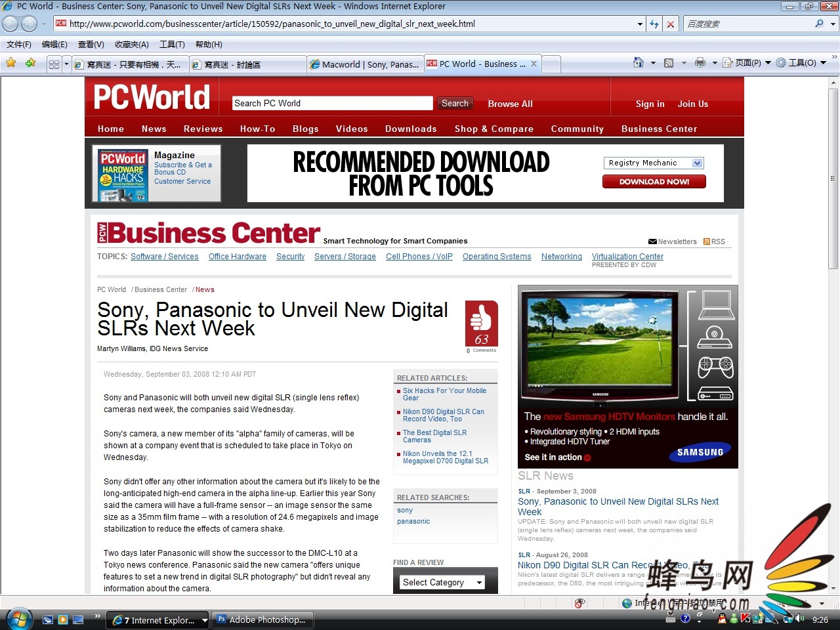Click the orange RSS icon in Business Center header
Viewport: 840px width, 630px height.
[x=707, y=241]
